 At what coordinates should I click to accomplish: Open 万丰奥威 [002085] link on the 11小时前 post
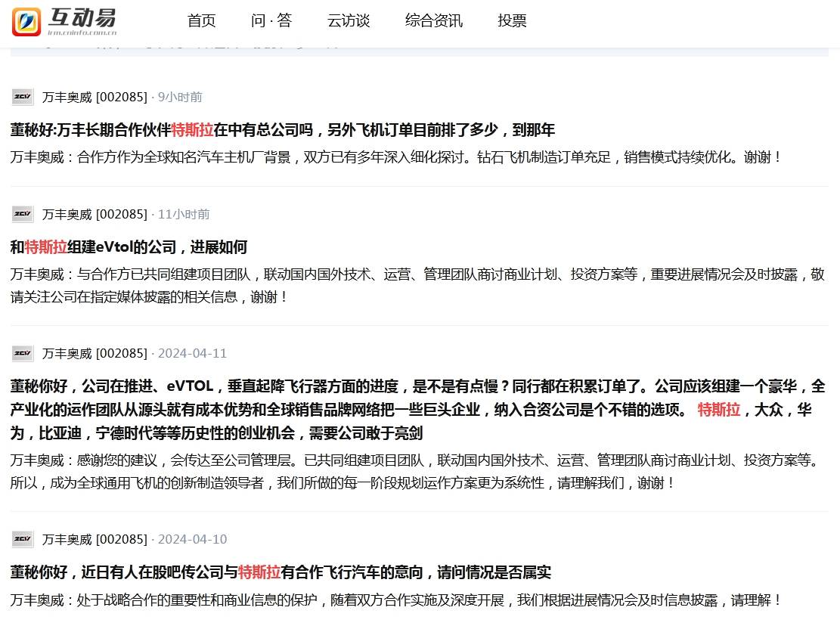click(95, 214)
